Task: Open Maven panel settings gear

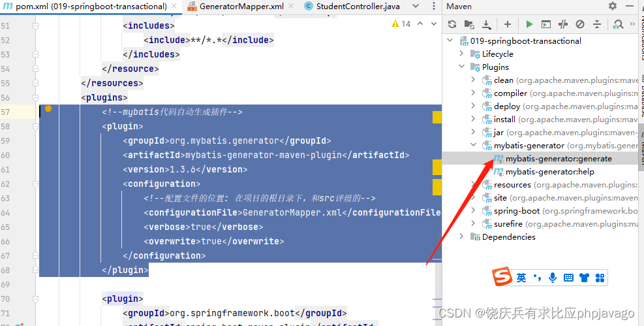Action: click(613, 6)
